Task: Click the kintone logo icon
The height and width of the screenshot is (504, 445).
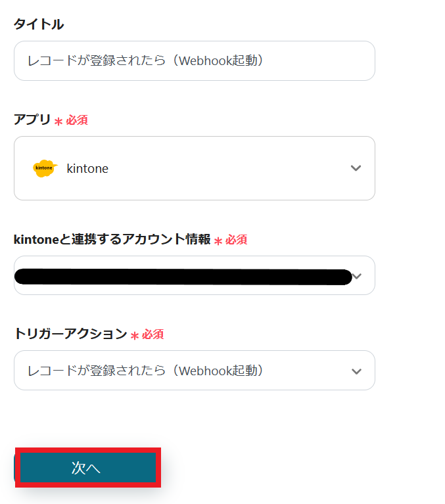Action: pyautogui.click(x=45, y=168)
